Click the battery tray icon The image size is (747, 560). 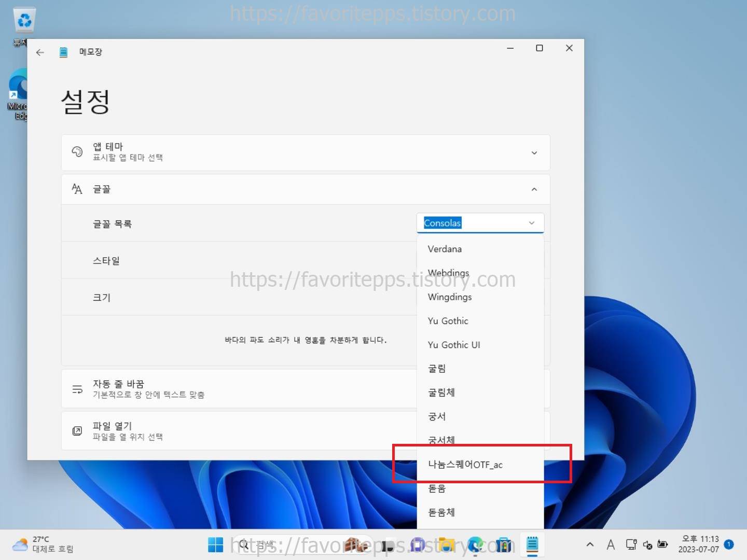click(x=662, y=544)
